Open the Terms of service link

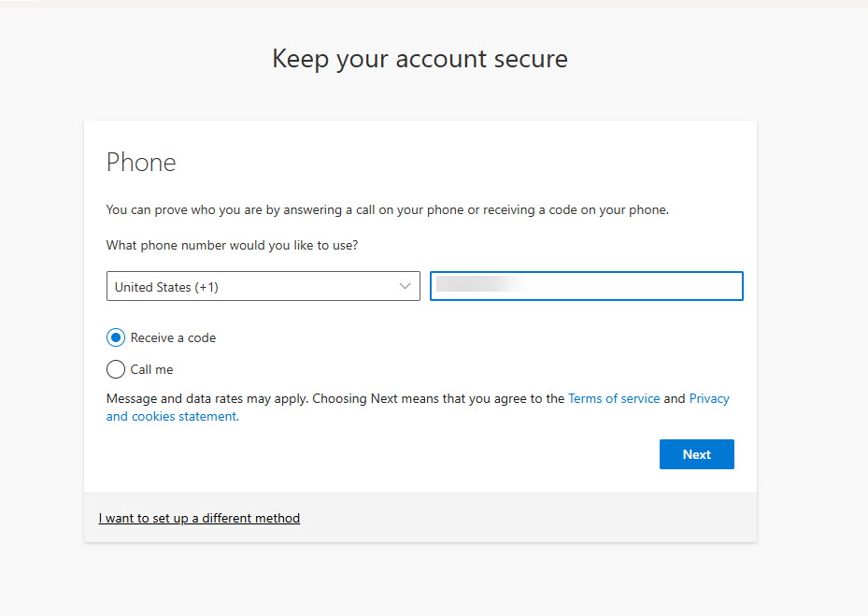(x=614, y=398)
